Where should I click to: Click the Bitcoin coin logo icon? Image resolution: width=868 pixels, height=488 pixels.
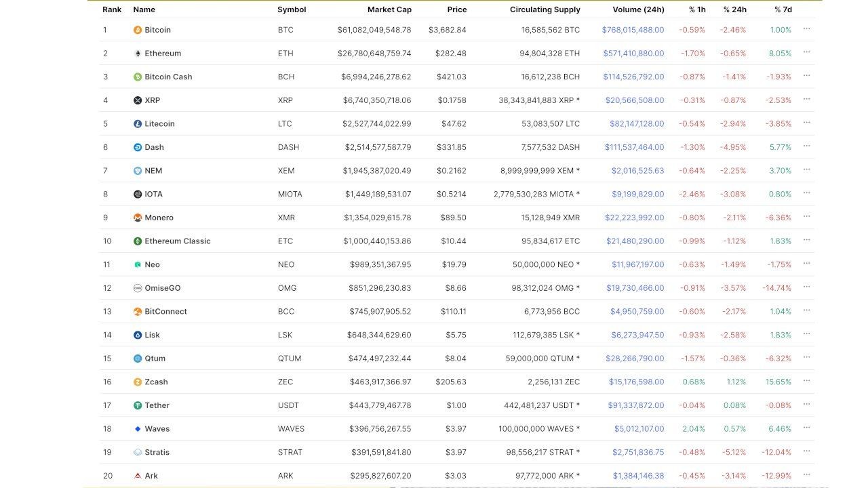138,30
